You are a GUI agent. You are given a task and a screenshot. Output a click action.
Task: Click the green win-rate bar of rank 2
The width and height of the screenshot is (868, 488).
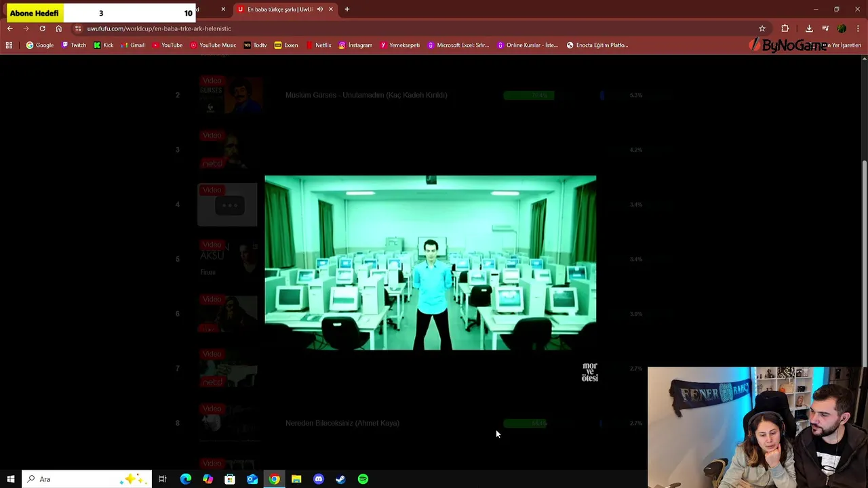point(529,95)
